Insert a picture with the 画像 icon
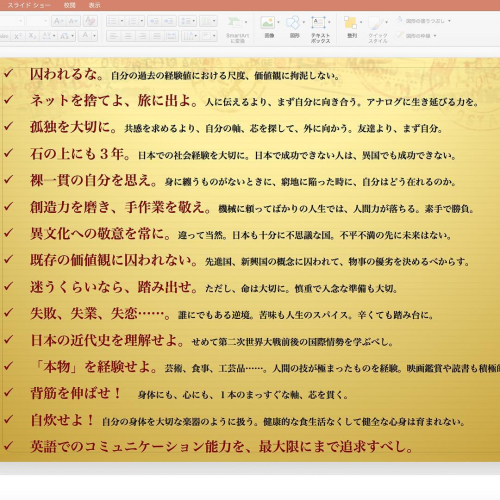Image resolution: width=500 pixels, height=500 pixels. (268, 27)
